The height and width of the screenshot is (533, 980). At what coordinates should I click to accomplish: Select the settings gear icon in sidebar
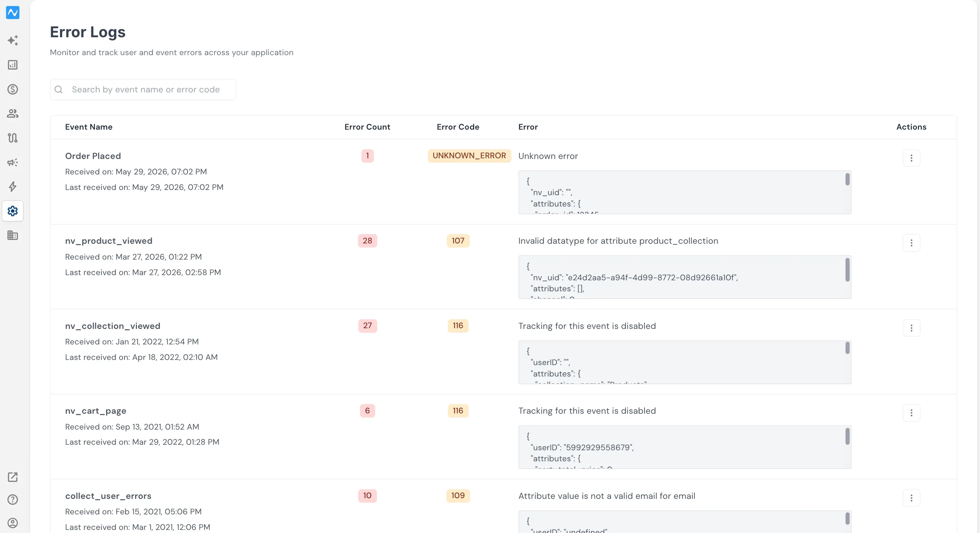(x=12, y=211)
